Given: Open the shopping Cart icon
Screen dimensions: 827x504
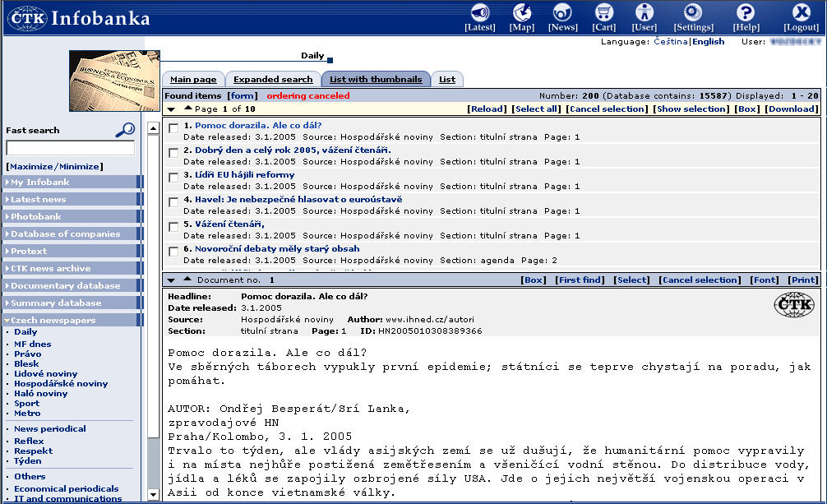Looking at the screenshot, I should pyautogui.click(x=604, y=12).
